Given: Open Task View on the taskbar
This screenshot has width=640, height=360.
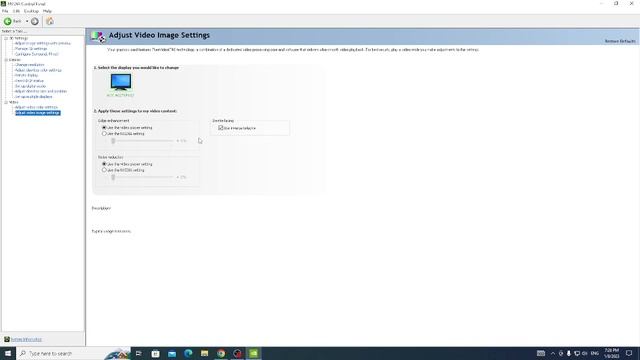Looking at the screenshot, I should pos(139,353).
